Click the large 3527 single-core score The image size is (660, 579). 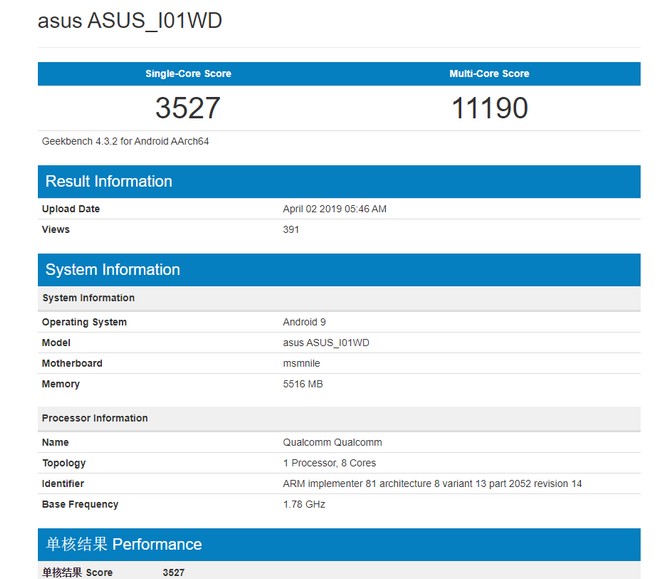pyautogui.click(x=187, y=108)
